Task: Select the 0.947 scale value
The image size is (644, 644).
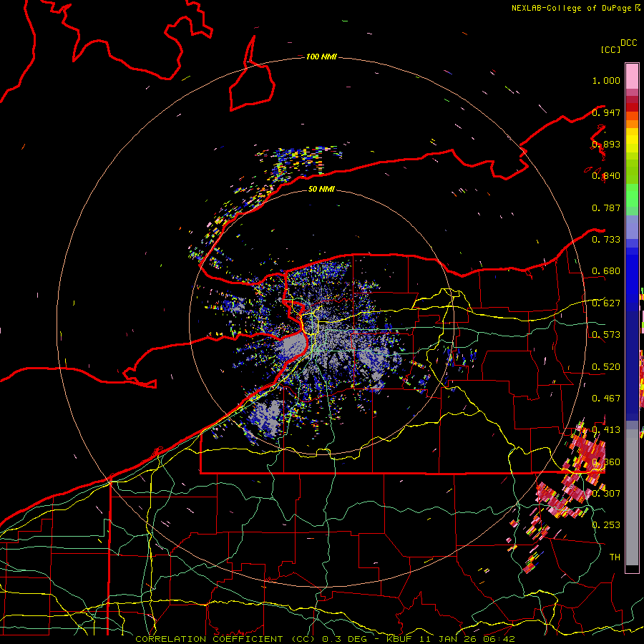Action: [x=606, y=112]
